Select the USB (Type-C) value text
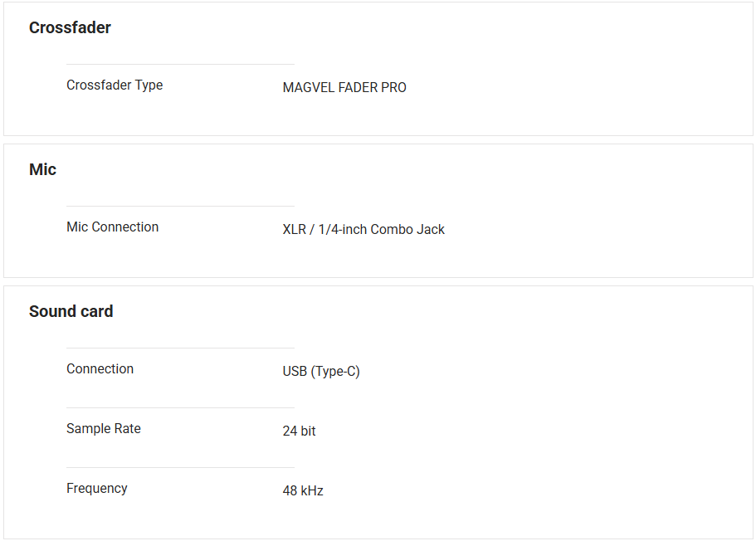The height and width of the screenshot is (541, 756). [x=321, y=371]
